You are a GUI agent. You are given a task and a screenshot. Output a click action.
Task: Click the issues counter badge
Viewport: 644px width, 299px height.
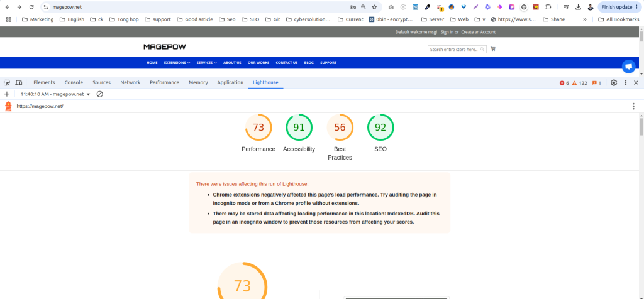click(596, 83)
